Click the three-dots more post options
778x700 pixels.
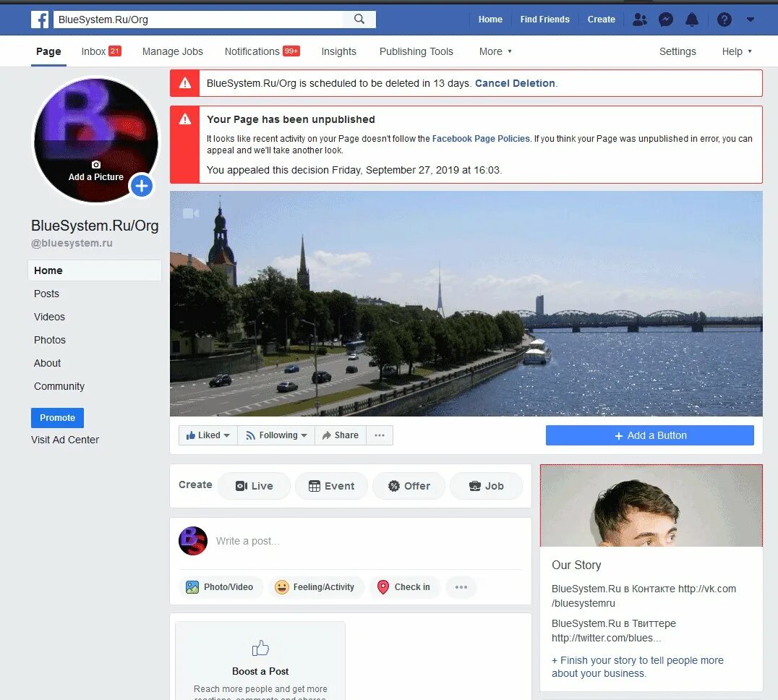coord(461,587)
